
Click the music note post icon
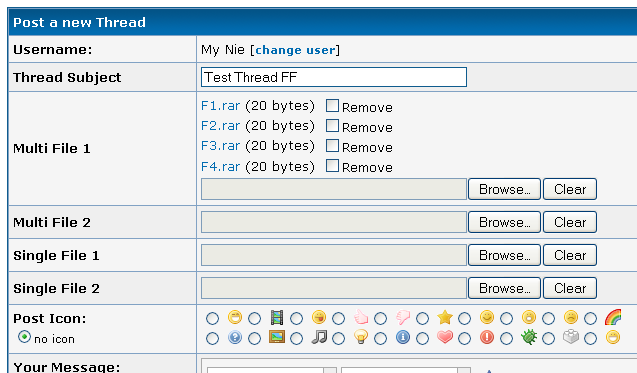click(319, 337)
